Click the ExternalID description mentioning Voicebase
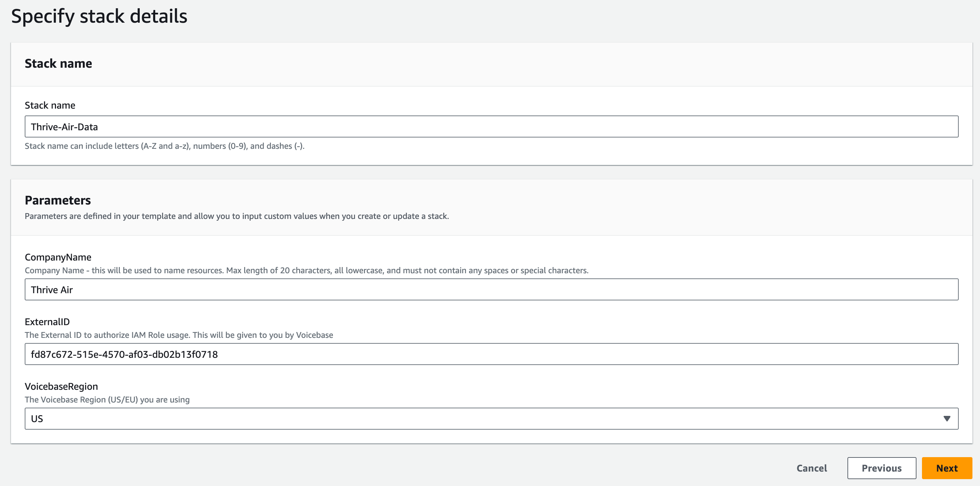The width and height of the screenshot is (980, 486). click(179, 335)
